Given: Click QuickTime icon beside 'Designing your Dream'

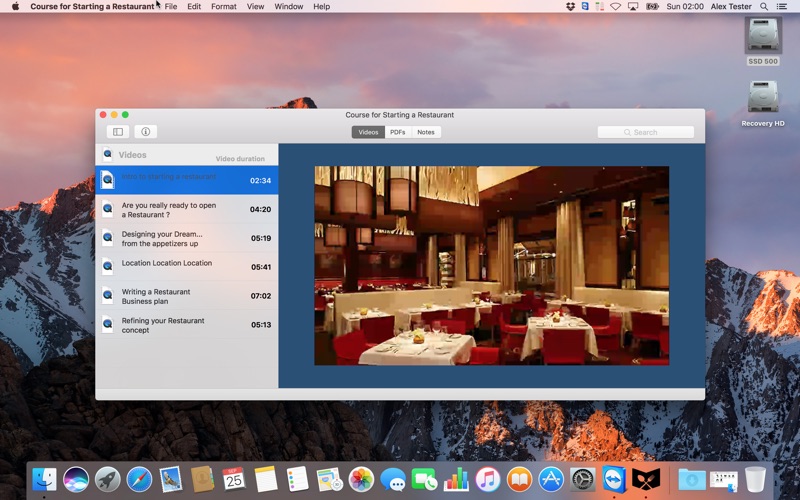Looking at the screenshot, I should pyautogui.click(x=107, y=238).
